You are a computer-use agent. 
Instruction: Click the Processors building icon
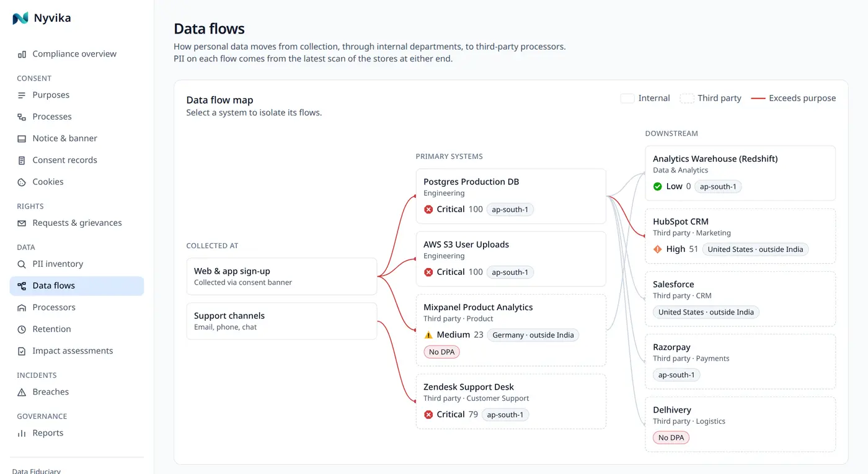point(22,307)
